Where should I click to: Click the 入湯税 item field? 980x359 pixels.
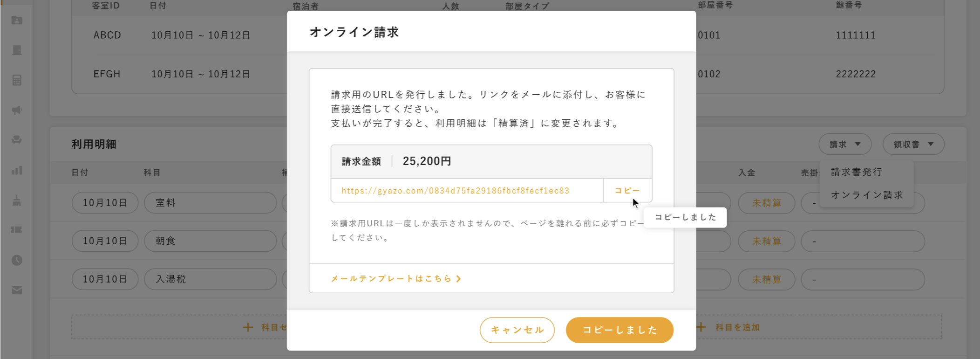(x=211, y=279)
